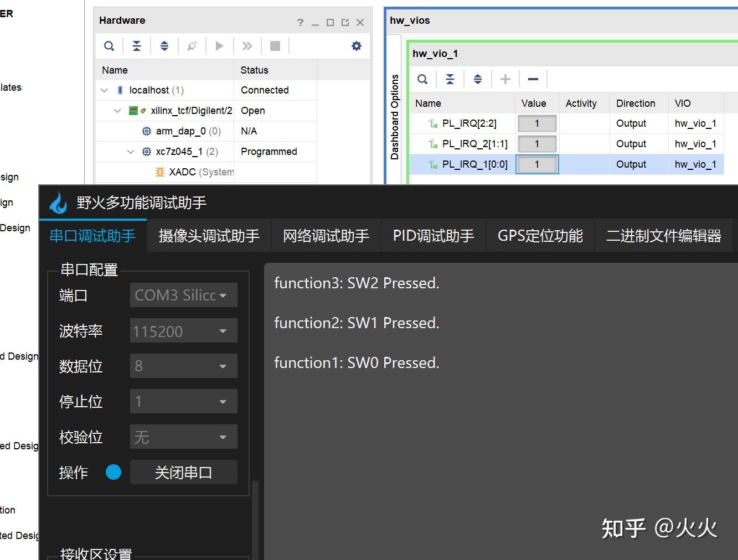Image resolution: width=738 pixels, height=560 pixels.
Task: Toggle the PL_IRQ_1[0:0] value button
Action: coord(536,164)
